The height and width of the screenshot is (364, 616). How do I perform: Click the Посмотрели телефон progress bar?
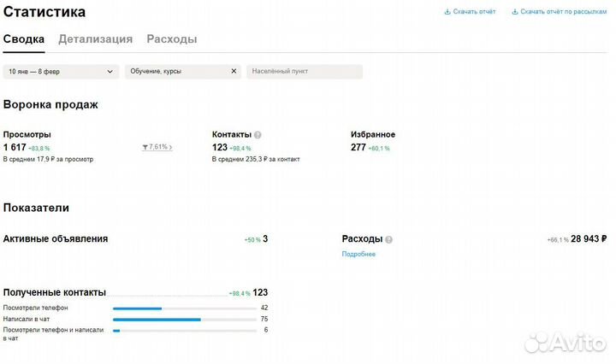(184, 308)
